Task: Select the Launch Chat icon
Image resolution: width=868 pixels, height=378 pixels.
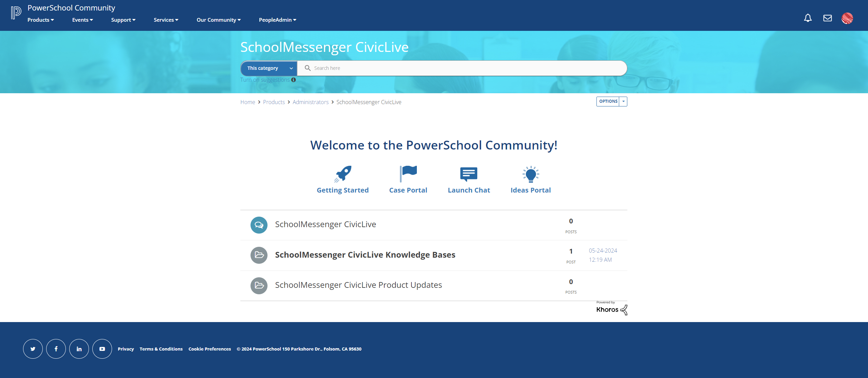Action: [468, 173]
